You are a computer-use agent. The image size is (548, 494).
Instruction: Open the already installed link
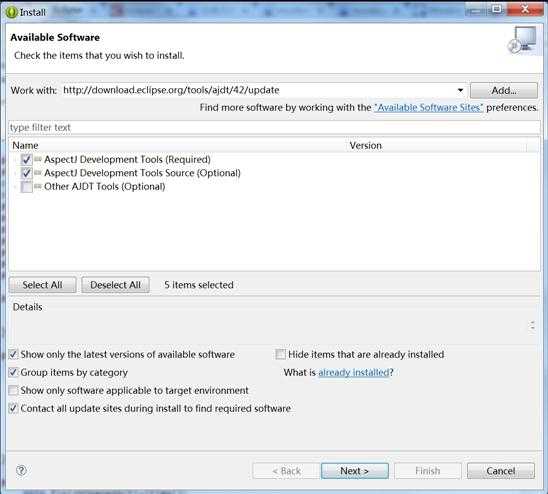click(354, 373)
